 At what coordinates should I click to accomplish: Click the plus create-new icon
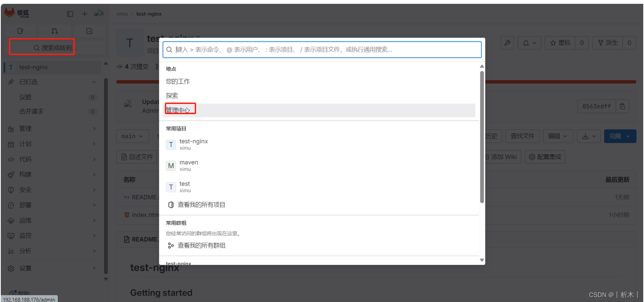(84, 14)
